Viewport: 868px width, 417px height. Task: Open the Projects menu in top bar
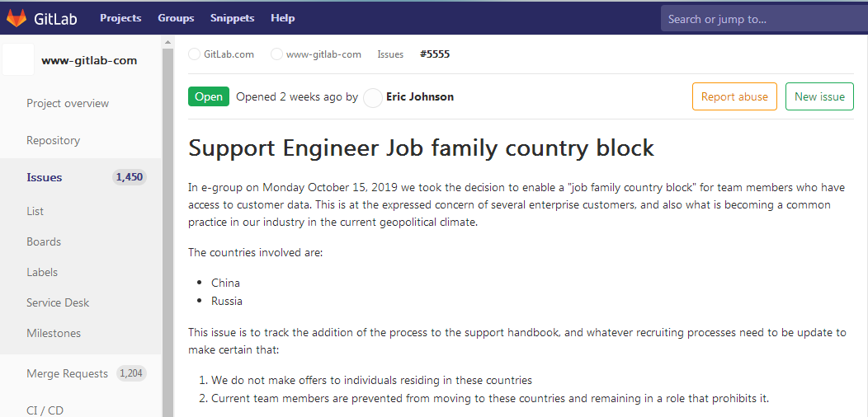coord(120,18)
